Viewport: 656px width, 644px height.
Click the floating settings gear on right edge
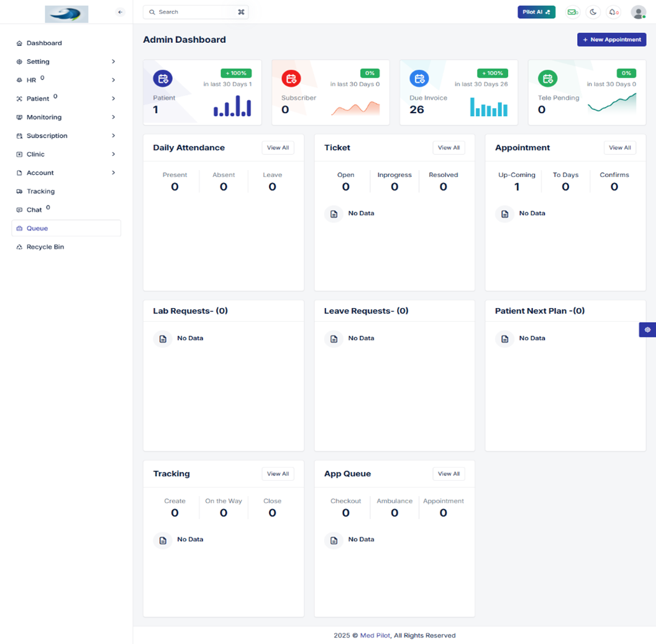647,330
